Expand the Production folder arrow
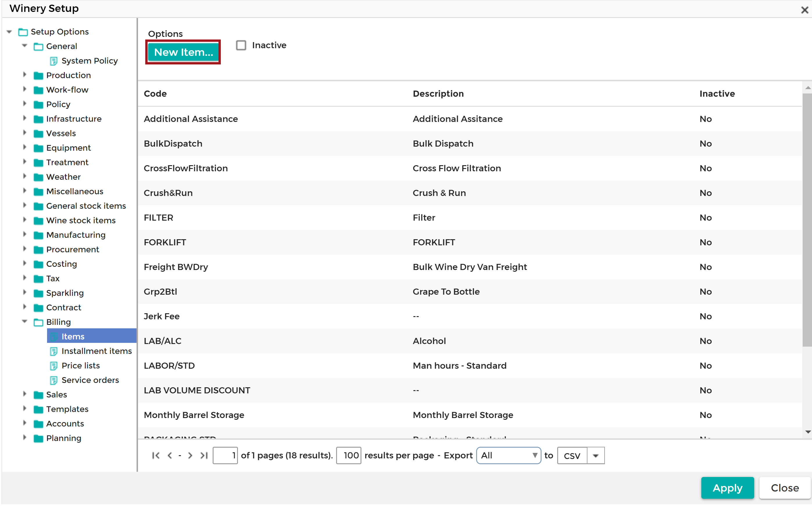This screenshot has width=812, height=506. click(24, 75)
